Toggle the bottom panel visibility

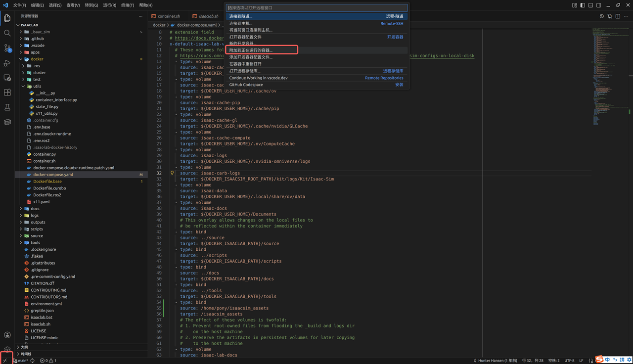click(590, 5)
